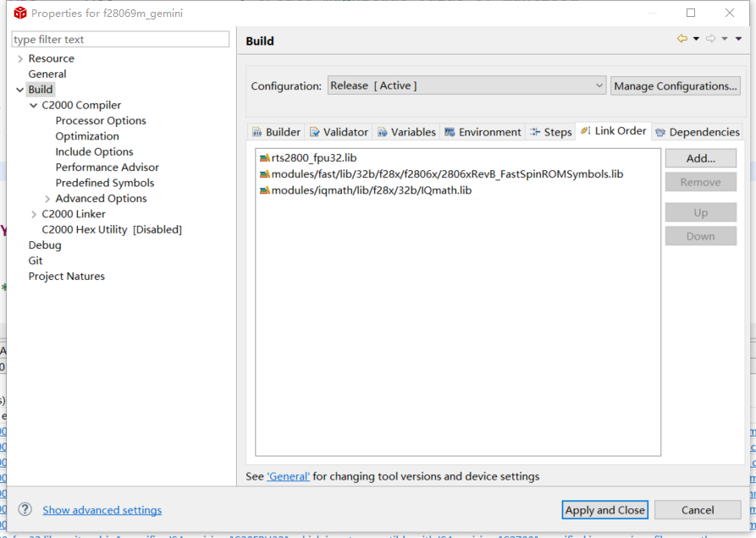
Task: Switch to the Variables tab
Action: coord(407,132)
